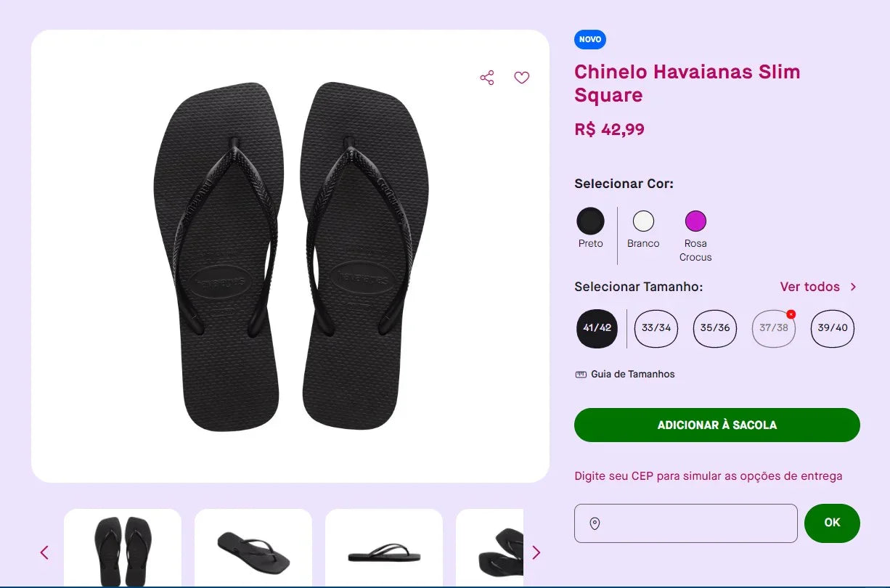Viewport: 890px width, 588px height.
Task: Click the share icon on the product image
Action: [x=486, y=77]
